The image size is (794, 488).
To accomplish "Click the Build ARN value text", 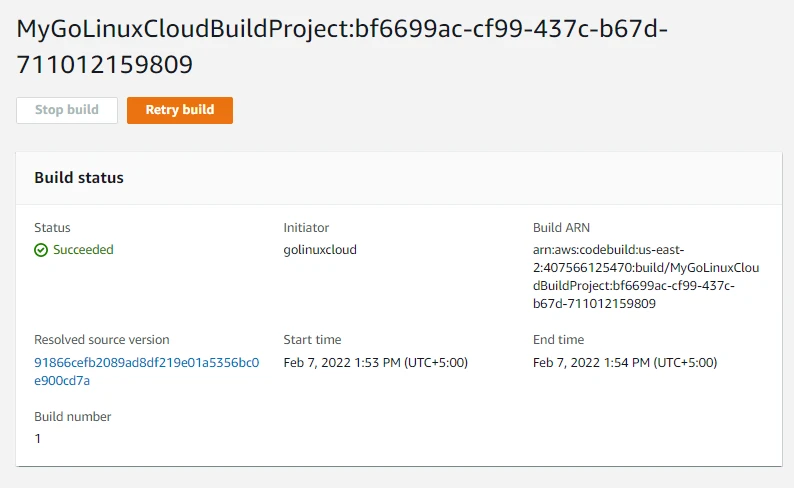I will pos(646,277).
